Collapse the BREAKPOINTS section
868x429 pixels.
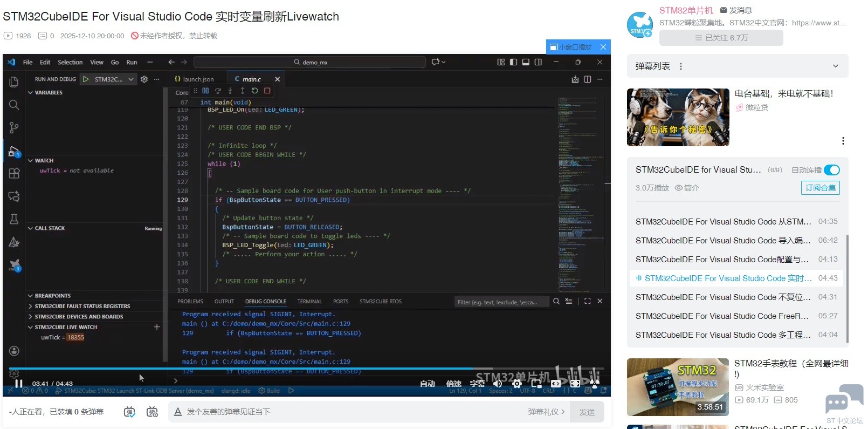coord(31,296)
